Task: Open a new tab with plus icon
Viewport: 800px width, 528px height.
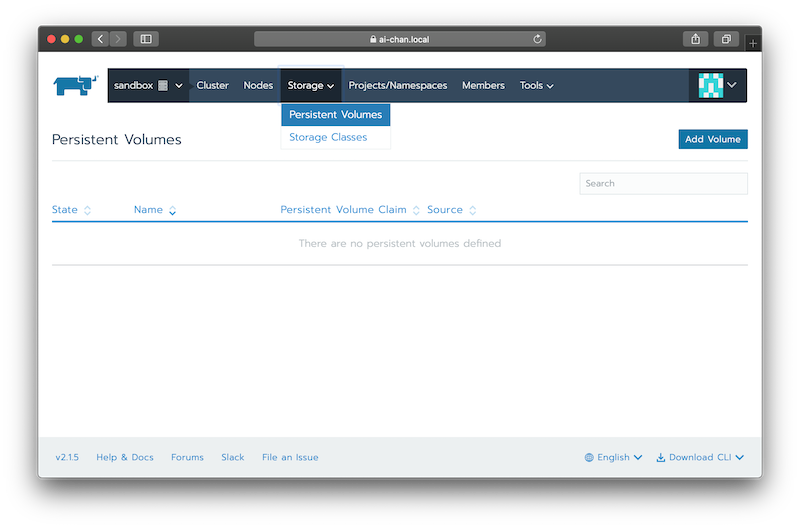Action: tap(753, 43)
